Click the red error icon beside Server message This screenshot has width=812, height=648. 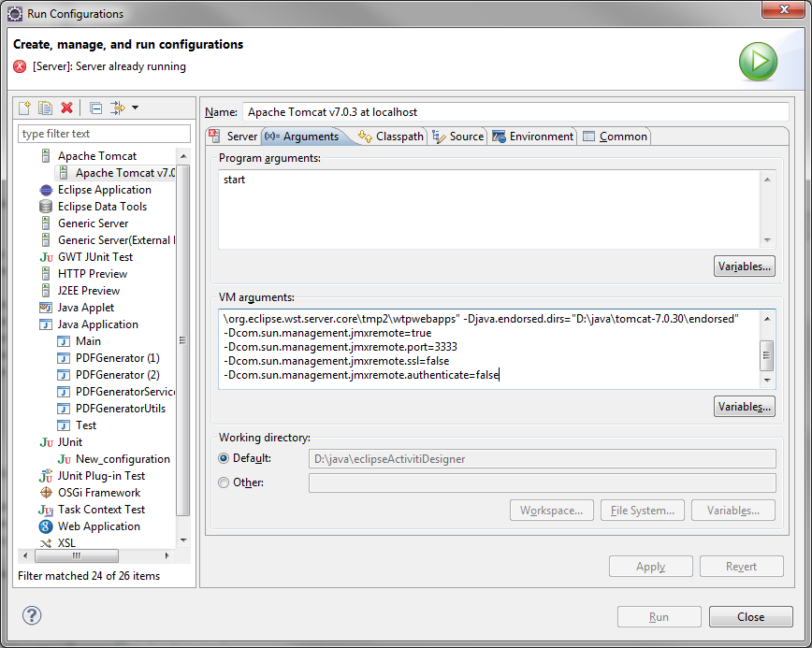click(20, 66)
